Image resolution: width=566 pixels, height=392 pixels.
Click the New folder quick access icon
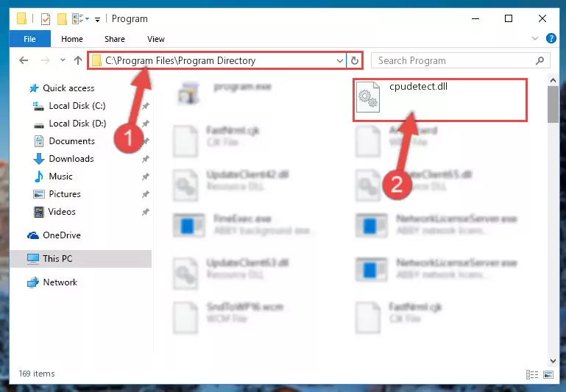(x=62, y=18)
